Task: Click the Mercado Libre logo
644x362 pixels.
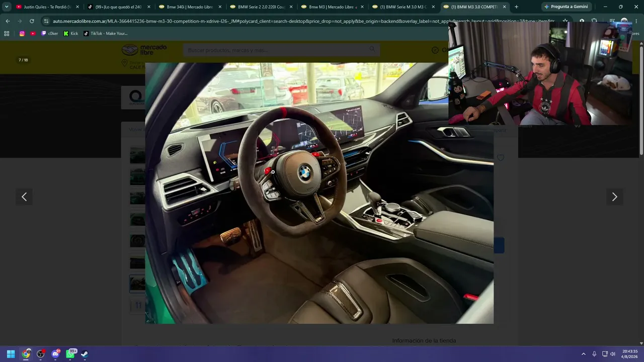Action: point(144,50)
